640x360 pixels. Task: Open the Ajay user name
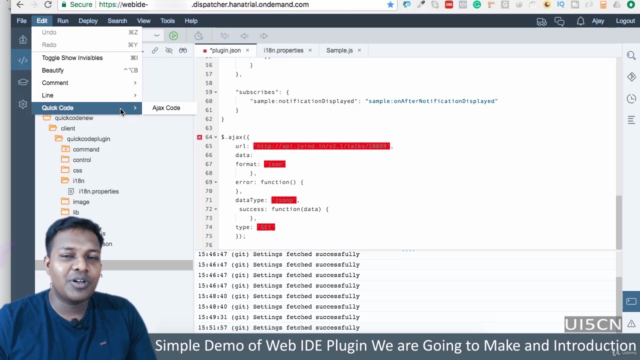[598, 21]
